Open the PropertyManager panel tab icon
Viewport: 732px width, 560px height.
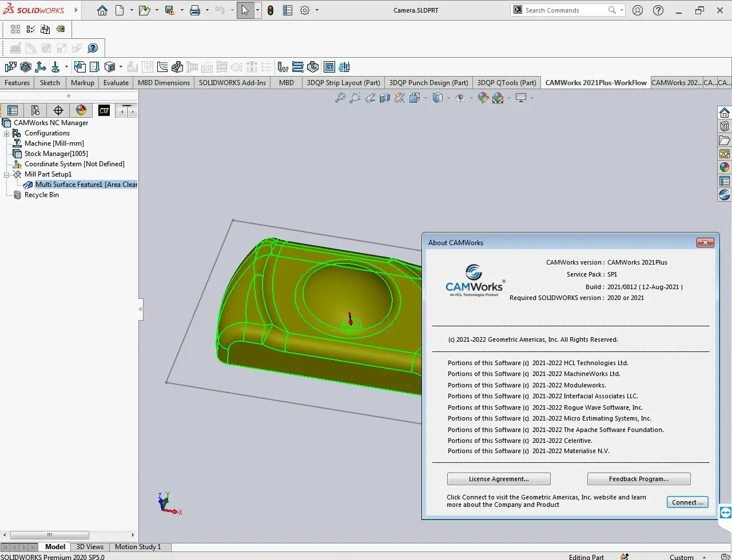coord(13,110)
